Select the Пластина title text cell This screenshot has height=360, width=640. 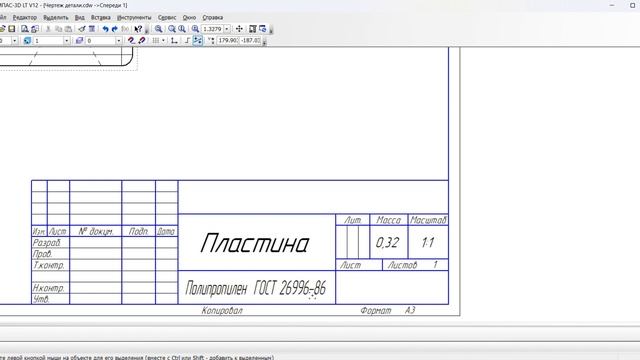pos(257,242)
